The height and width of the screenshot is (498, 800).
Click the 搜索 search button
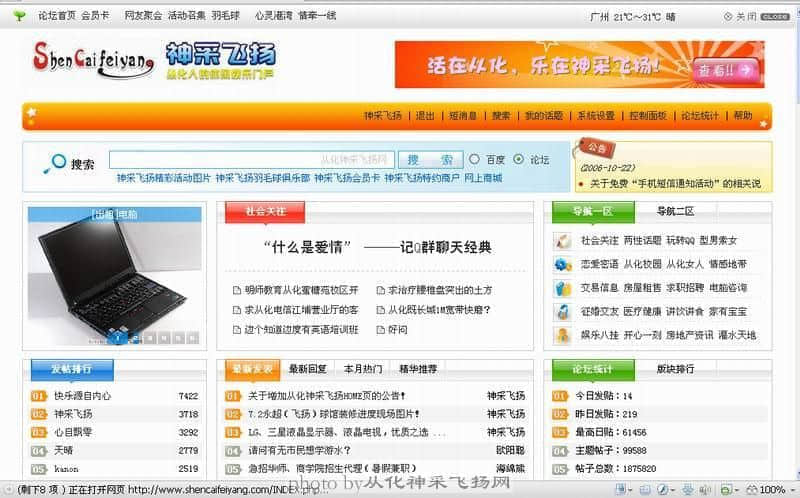tap(430, 160)
